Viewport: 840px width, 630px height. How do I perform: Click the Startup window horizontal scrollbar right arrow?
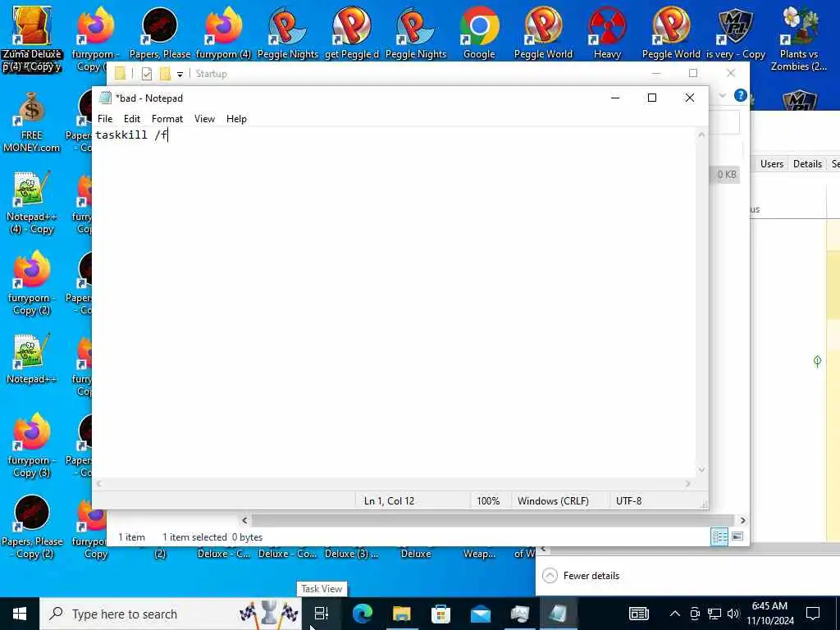coord(742,520)
